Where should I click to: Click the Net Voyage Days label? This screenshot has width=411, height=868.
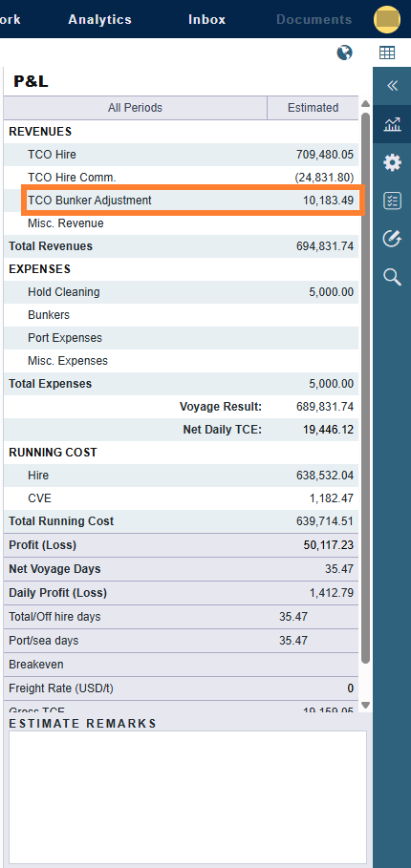pyautogui.click(x=54, y=568)
